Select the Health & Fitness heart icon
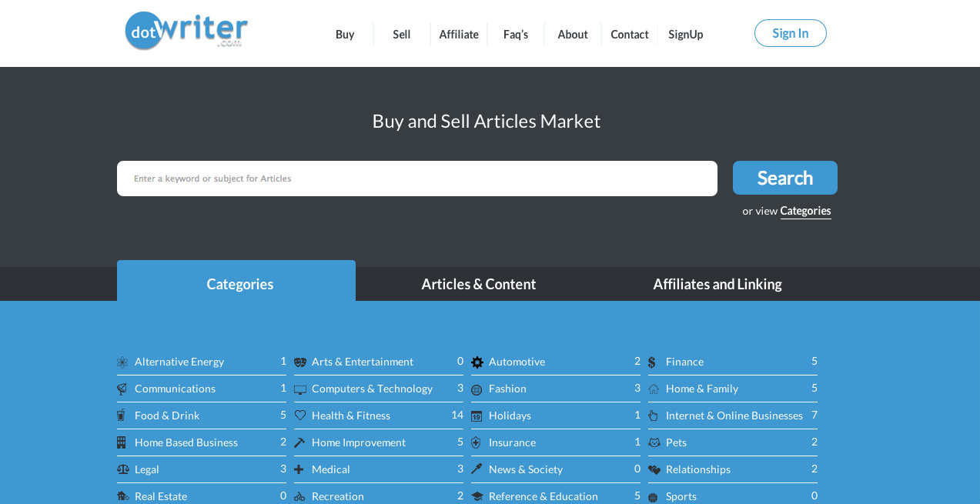Screen dimensions: 980x504 click(x=299, y=415)
